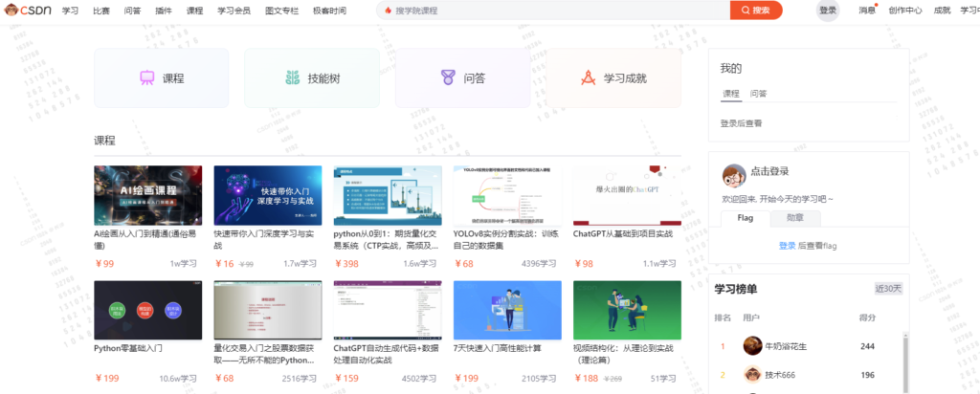Open the 问答 category card
Viewport: 980px width, 394px height.
462,78
